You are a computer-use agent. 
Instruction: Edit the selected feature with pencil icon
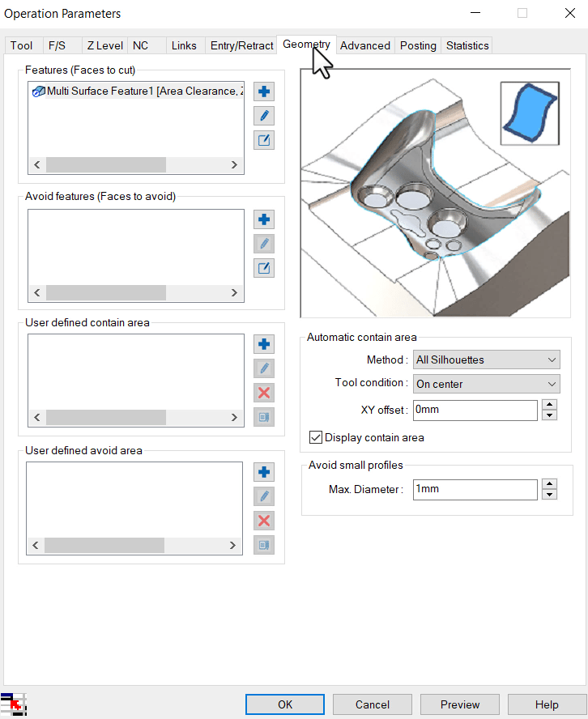coord(264,116)
